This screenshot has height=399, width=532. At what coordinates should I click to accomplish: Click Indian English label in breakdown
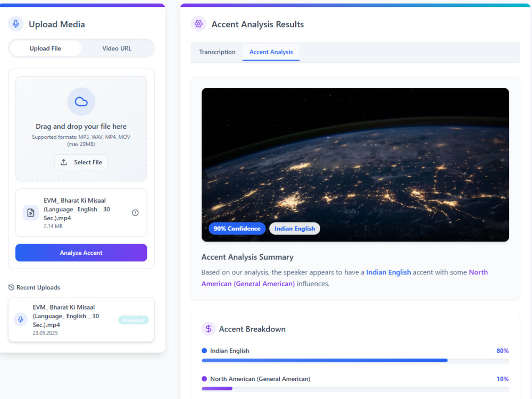click(x=230, y=351)
